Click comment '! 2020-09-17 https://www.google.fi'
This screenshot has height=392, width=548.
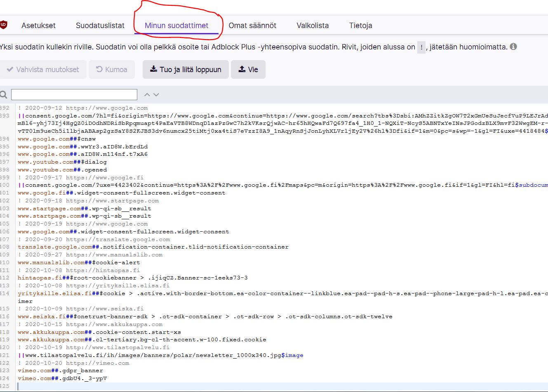click(x=81, y=178)
